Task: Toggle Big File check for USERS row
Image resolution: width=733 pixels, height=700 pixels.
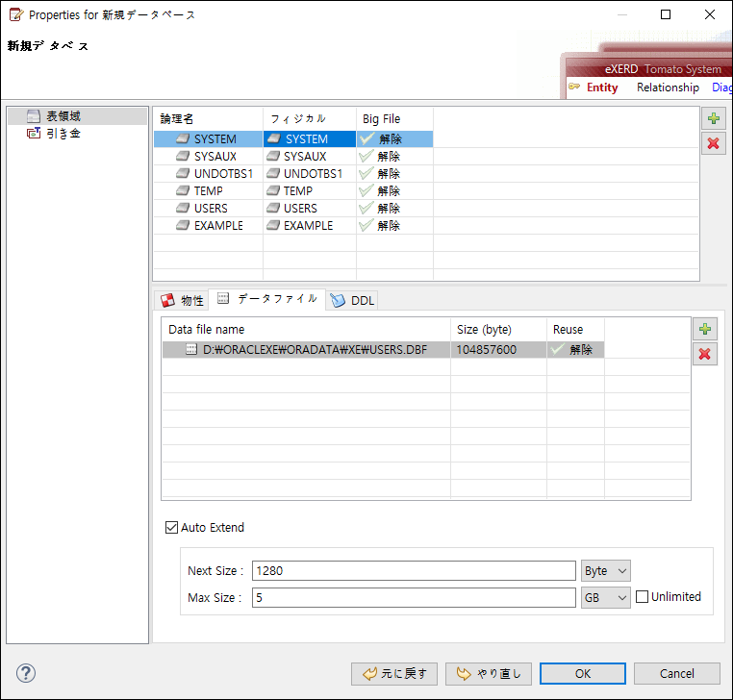Action: tap(366, 208)
